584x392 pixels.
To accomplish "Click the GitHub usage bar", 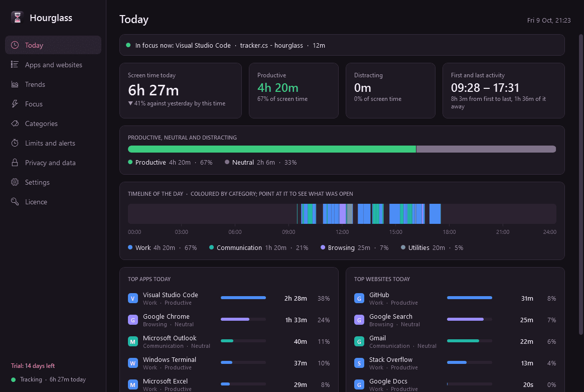I will tap(469, 298).
